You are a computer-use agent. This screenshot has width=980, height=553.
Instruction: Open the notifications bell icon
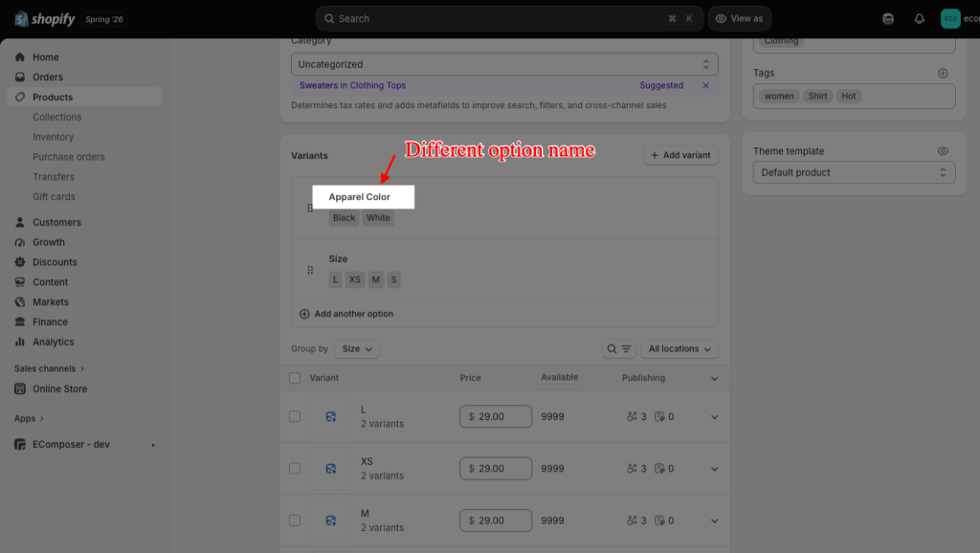tap(919, 19)
